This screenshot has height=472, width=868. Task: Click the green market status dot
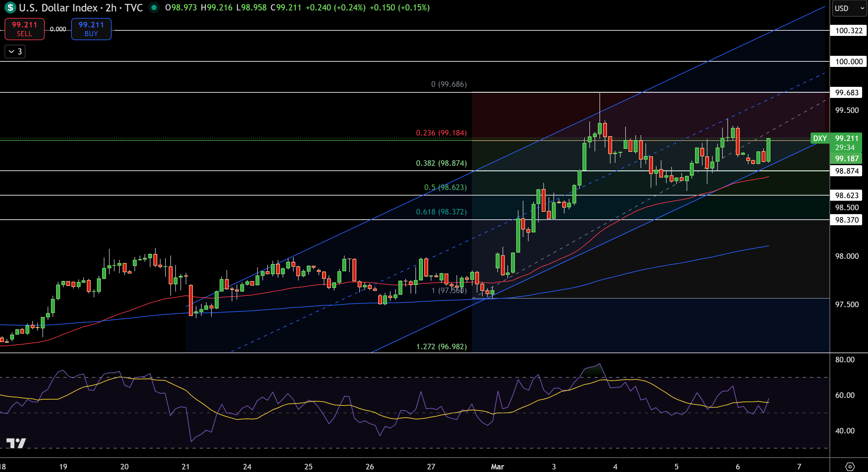154,8
